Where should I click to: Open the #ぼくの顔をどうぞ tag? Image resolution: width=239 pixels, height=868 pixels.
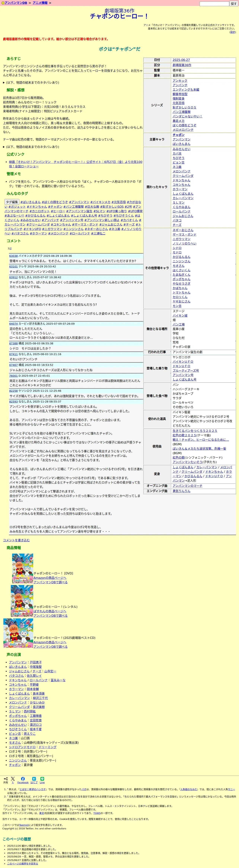click(55, 202)
